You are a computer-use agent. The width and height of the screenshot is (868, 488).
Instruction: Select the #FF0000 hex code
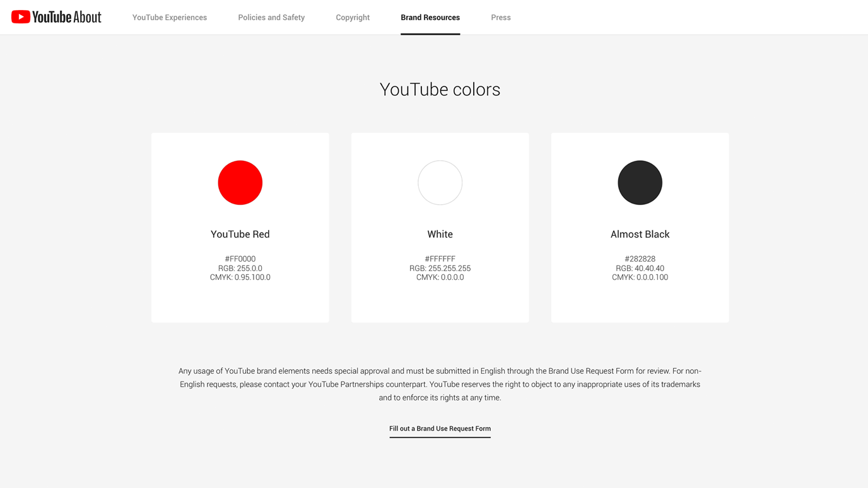point(240,259)
